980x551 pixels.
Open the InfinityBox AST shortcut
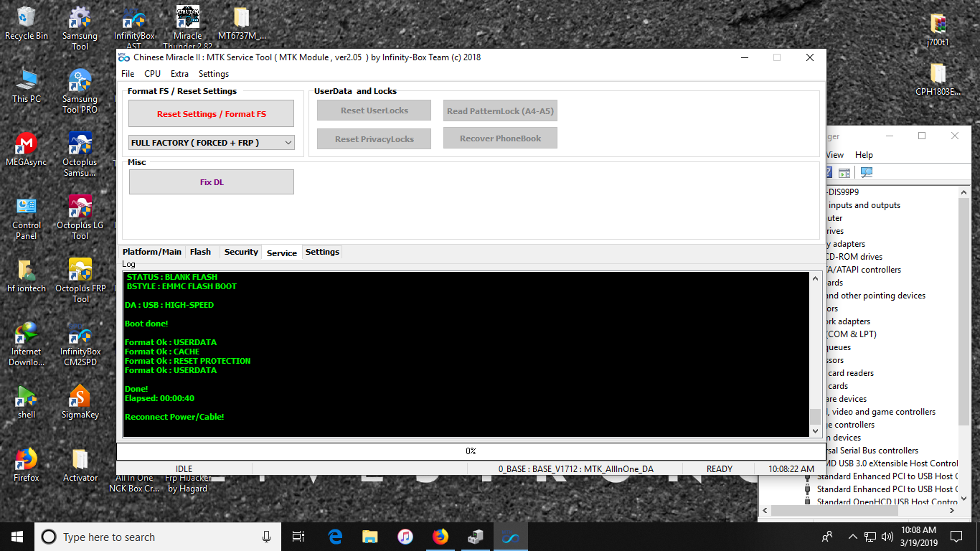pyautogui.click(x=134, y=29)
